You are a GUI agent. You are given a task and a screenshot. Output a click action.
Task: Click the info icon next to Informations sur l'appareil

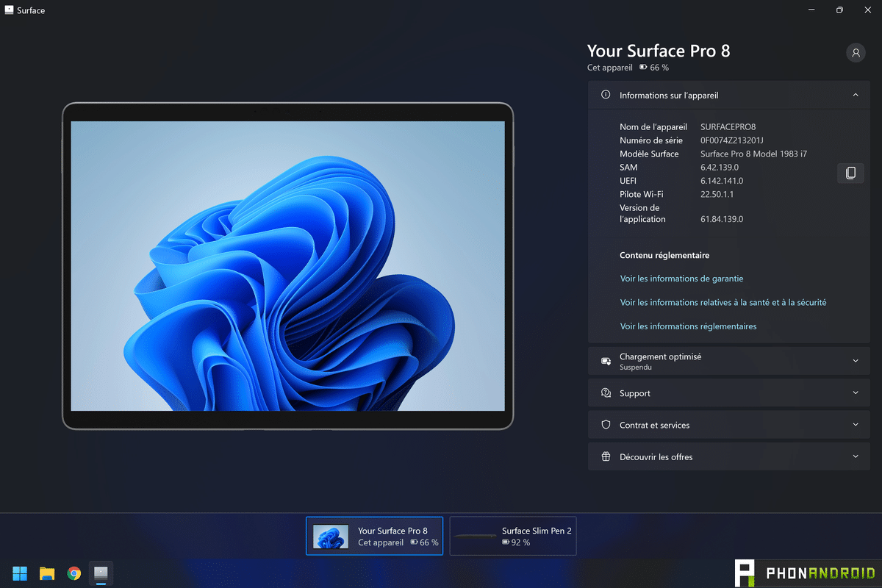pyautogui.click(x=605, y=95)
